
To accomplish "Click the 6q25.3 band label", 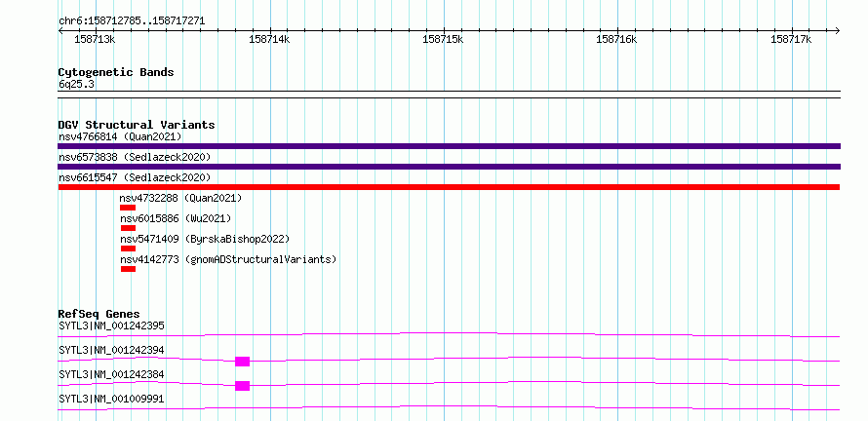I will (76, 84).
